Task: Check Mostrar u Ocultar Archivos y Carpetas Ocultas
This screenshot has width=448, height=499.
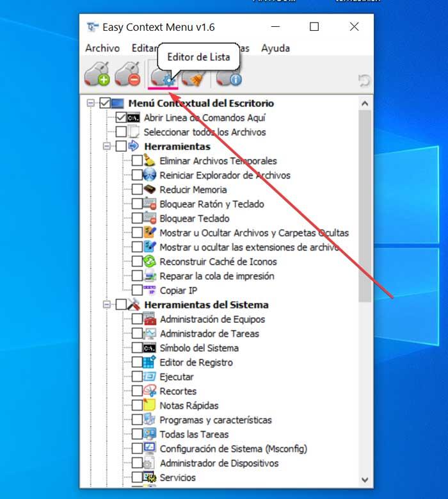Action: point(137,233)
